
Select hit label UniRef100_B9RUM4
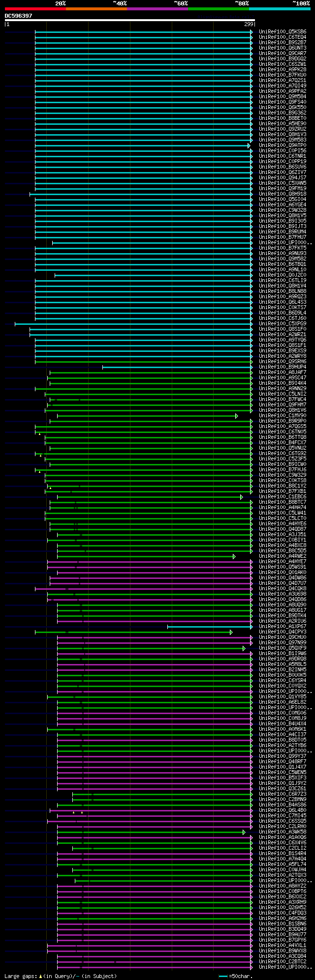(x=283, y=232)
